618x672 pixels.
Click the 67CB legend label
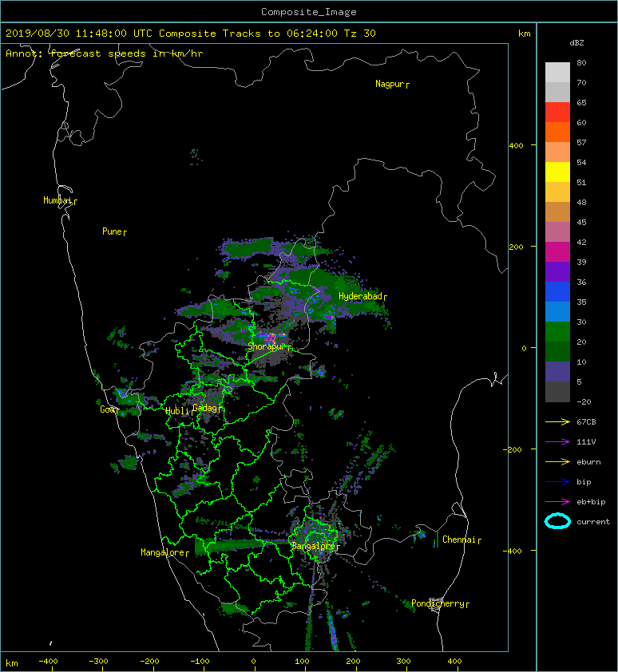pos(586,422)
